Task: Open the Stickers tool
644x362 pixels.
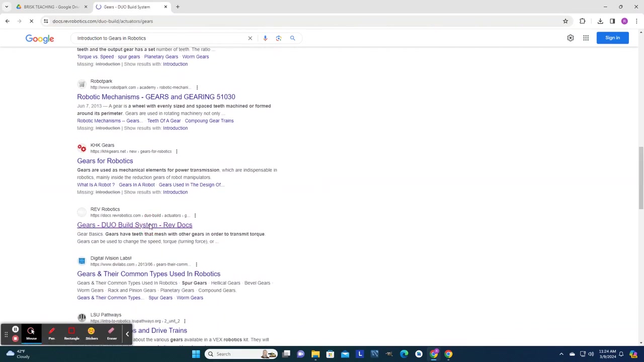Action: click(x=92, y=334)
